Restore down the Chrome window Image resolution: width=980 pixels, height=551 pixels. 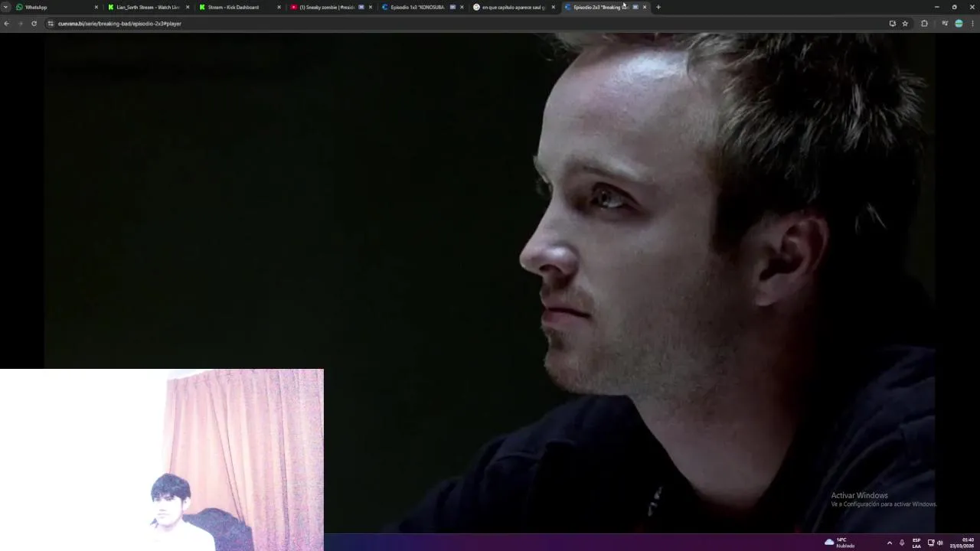coord(954,7)
